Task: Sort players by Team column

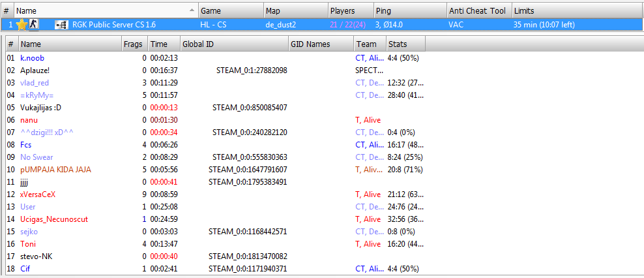Action: click(370, 44)
